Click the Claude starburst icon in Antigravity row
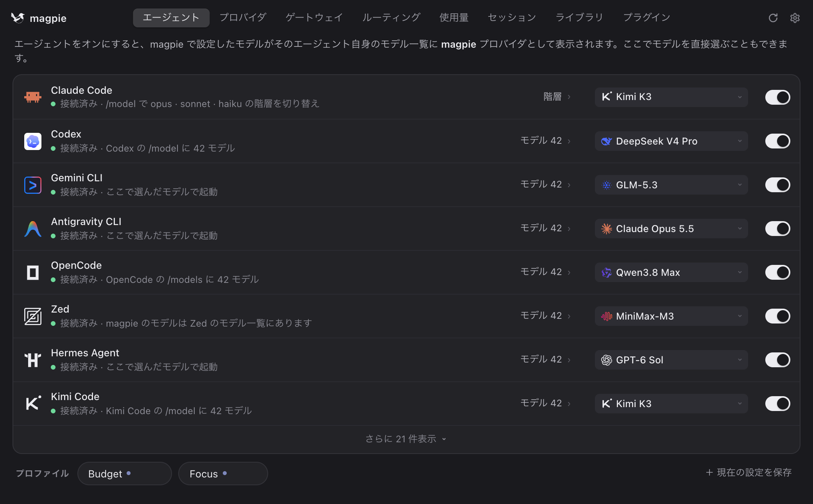813x504 pixels. coord(606,229)
